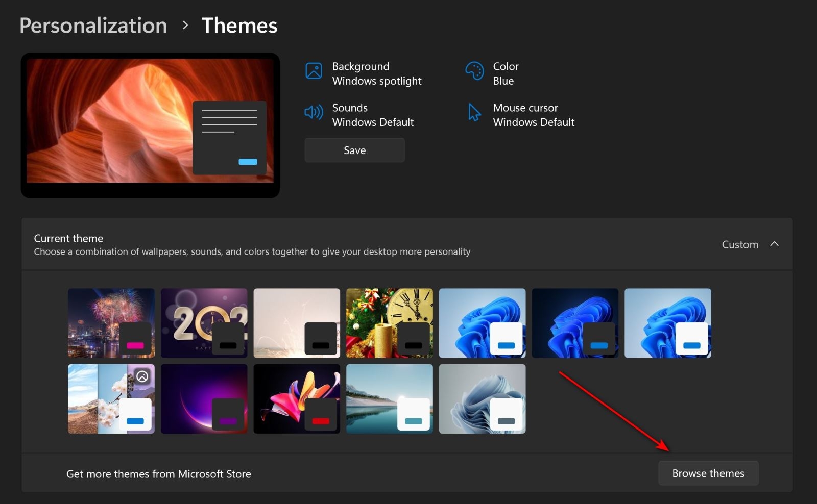This screenshot has height=504, width=817.
Task: Go back to Personalization via breadcrumb
Action: [93, 25]
